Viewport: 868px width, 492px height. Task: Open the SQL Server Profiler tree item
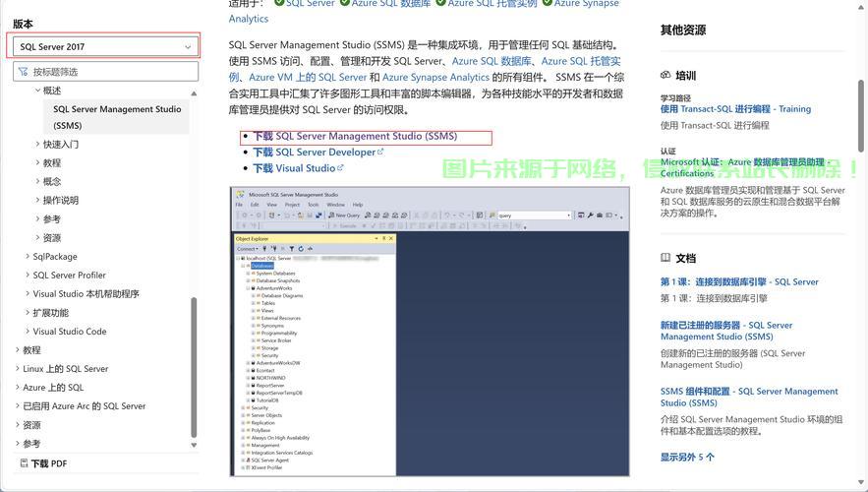69,276
